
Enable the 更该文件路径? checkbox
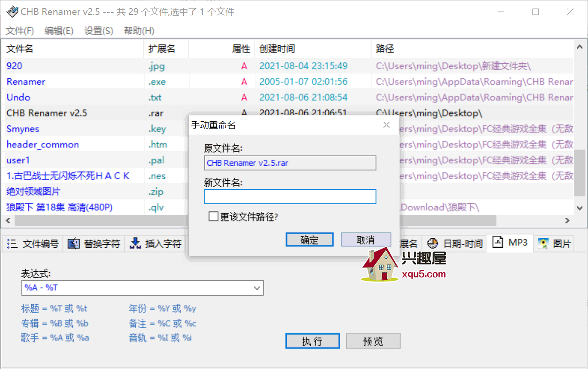coord(213,217)
